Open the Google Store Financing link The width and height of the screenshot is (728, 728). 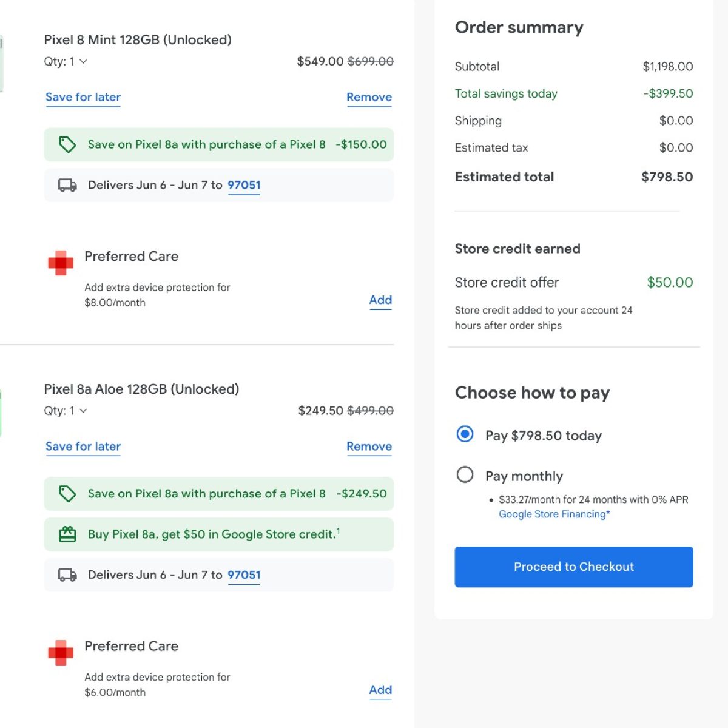(x=554, y=514)
